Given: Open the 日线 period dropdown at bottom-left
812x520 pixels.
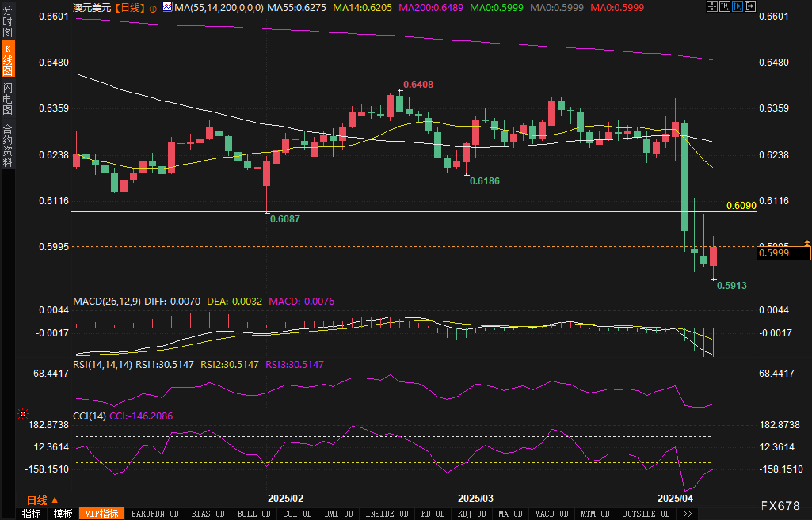Looking at the screenshot, I should click(42, 501).
